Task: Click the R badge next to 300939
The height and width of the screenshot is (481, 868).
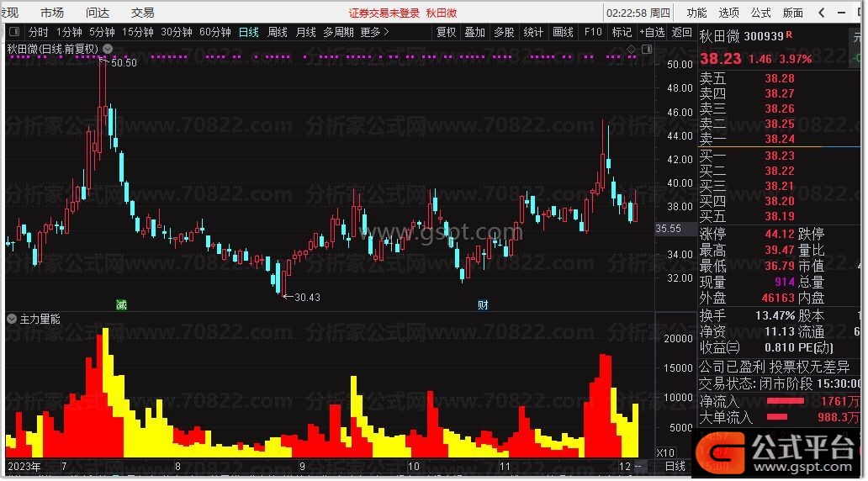Action: click(789, 34)
